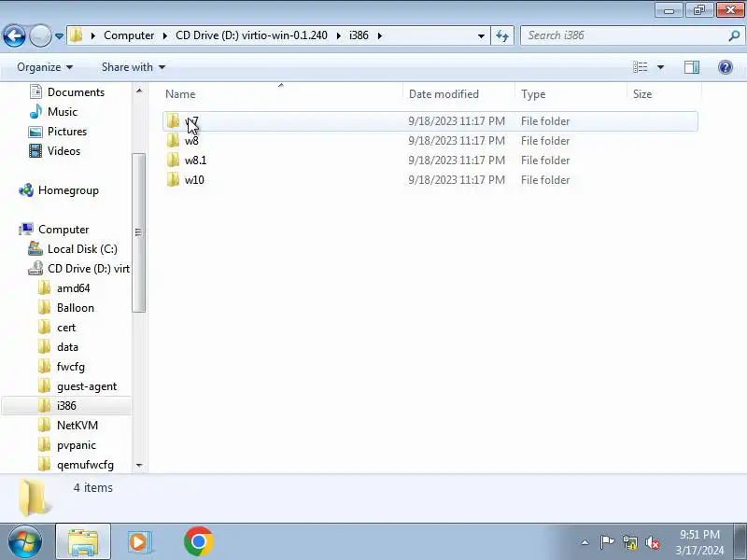The image size is (747, 560).
Task: Click the w8.1 folder name
Action: point(195,161)
